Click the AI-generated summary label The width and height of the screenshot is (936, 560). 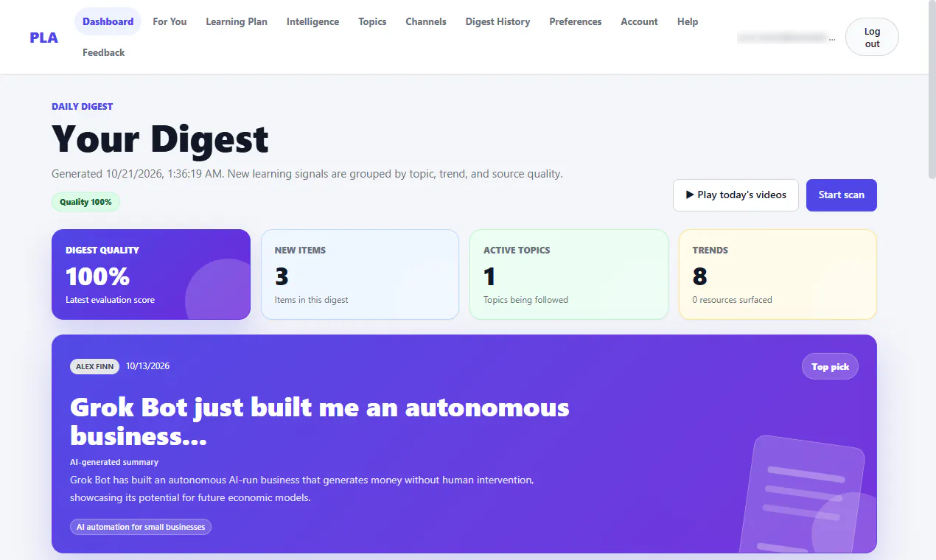click(x=114, y=462)
